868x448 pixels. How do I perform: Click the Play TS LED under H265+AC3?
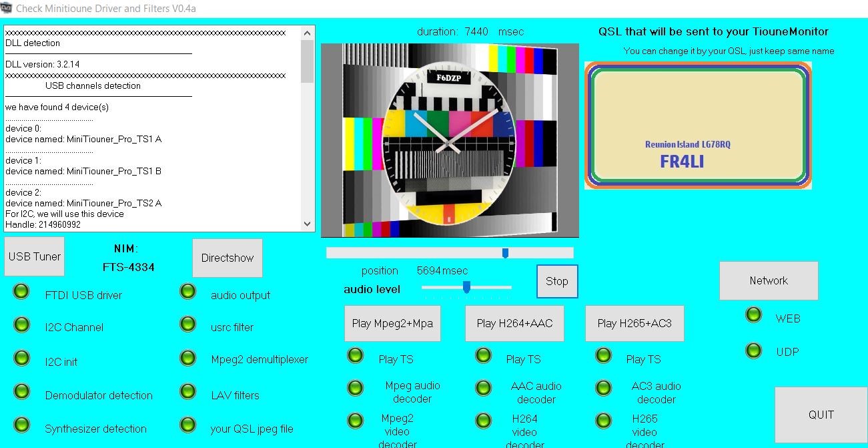pos(603,356)
